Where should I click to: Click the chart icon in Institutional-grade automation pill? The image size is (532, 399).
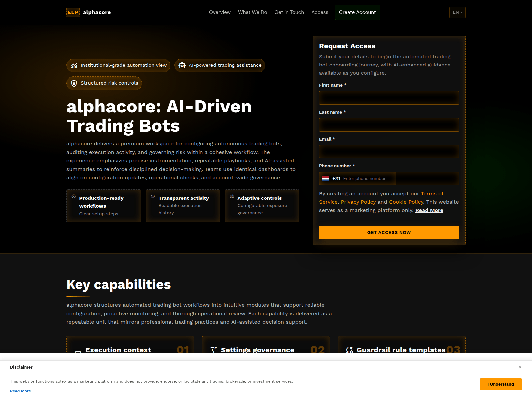74,66
